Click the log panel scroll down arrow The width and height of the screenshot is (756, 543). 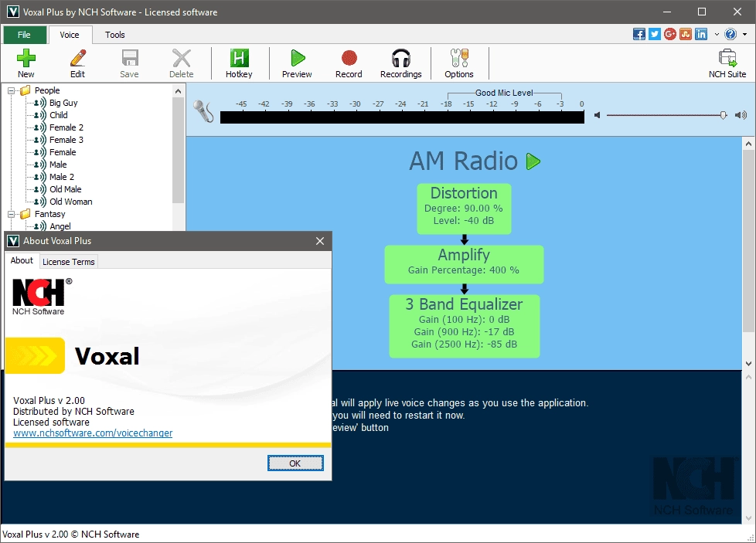point(748,518)
